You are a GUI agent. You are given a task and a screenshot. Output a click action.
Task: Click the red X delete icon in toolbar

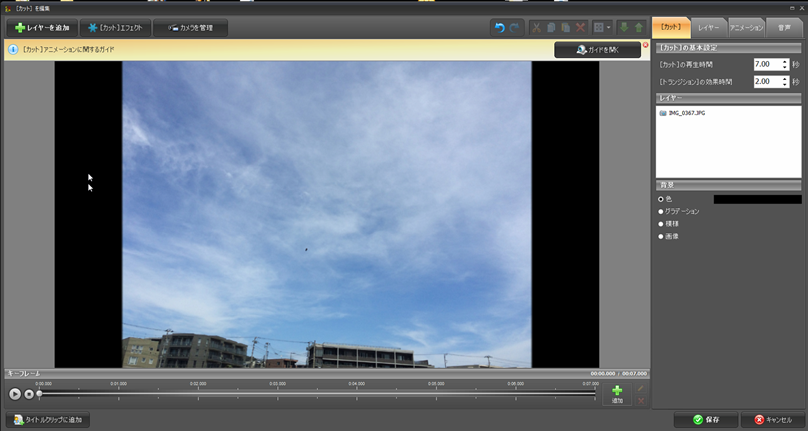click(580, 27)
